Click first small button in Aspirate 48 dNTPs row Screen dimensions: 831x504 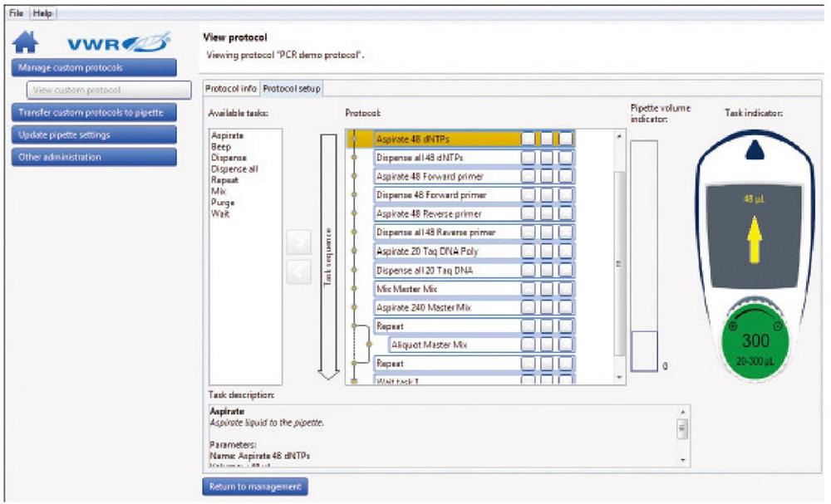(529, 139)
